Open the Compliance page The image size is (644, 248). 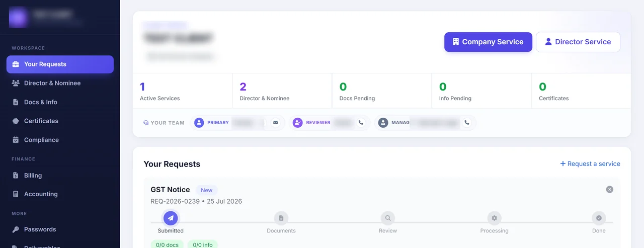point(60,140)
